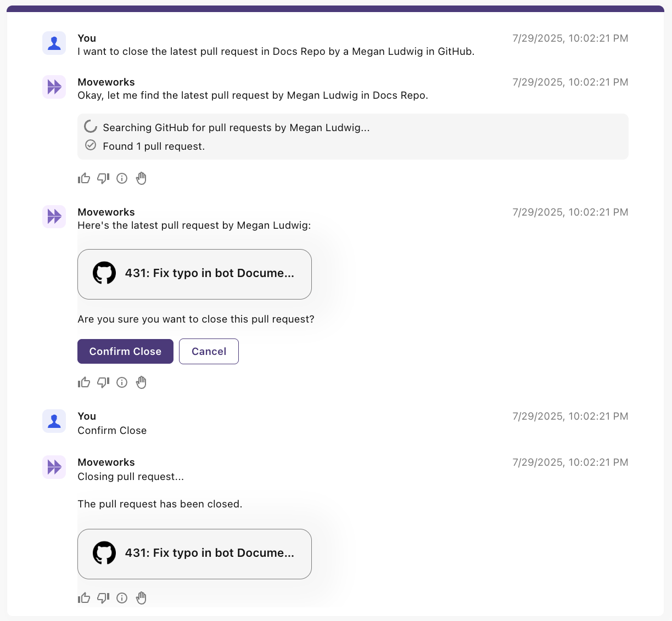Click the 'Found 1 pull request.' status line

click(153, 146)
